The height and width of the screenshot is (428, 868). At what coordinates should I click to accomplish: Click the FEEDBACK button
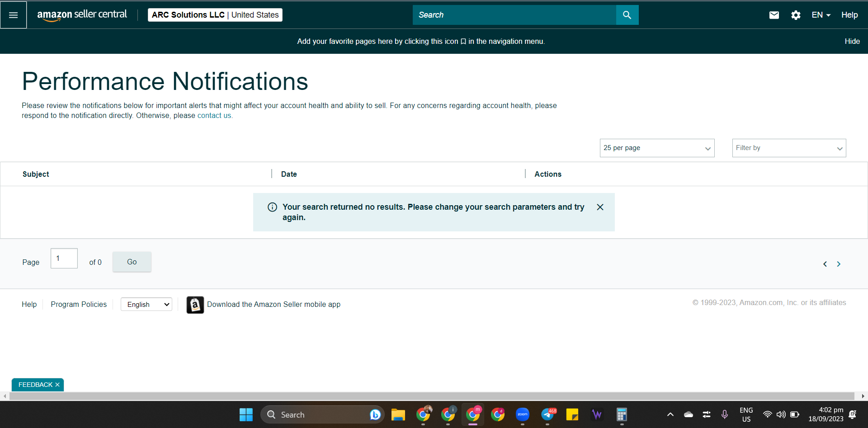coord(36,385)
